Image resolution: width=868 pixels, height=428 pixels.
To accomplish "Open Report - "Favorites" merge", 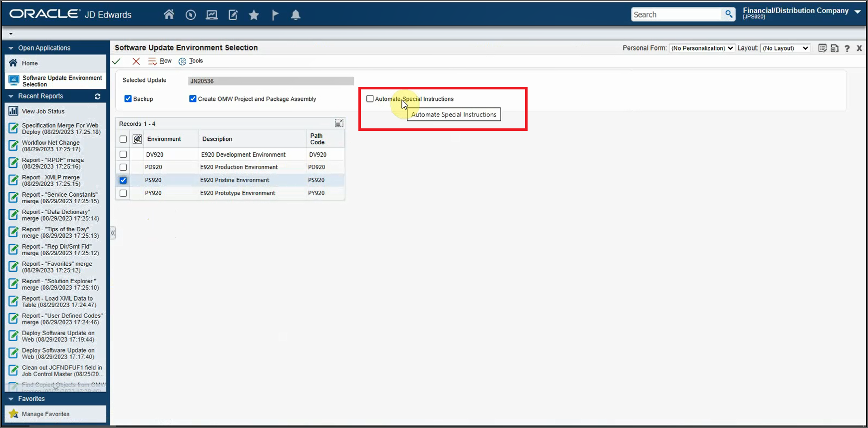I will click(55, 267).
